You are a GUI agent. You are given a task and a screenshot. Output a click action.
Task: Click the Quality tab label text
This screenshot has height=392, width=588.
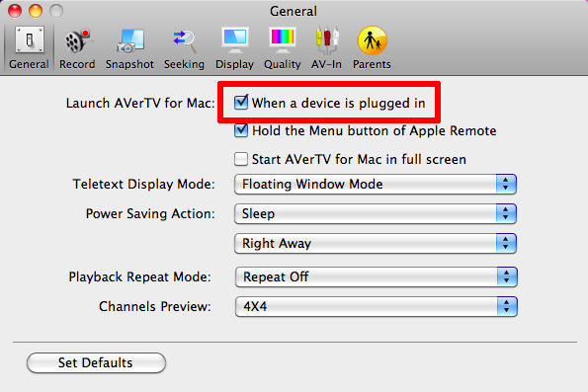tap(283, 64)
